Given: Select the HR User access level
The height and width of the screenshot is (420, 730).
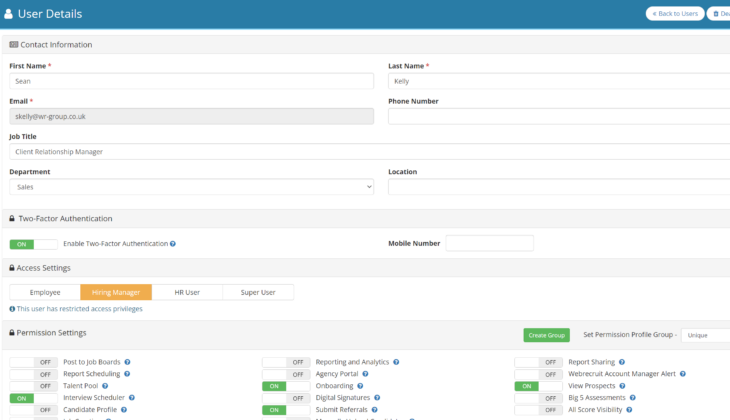Looking at the screenshot, I should click(187, 292).
